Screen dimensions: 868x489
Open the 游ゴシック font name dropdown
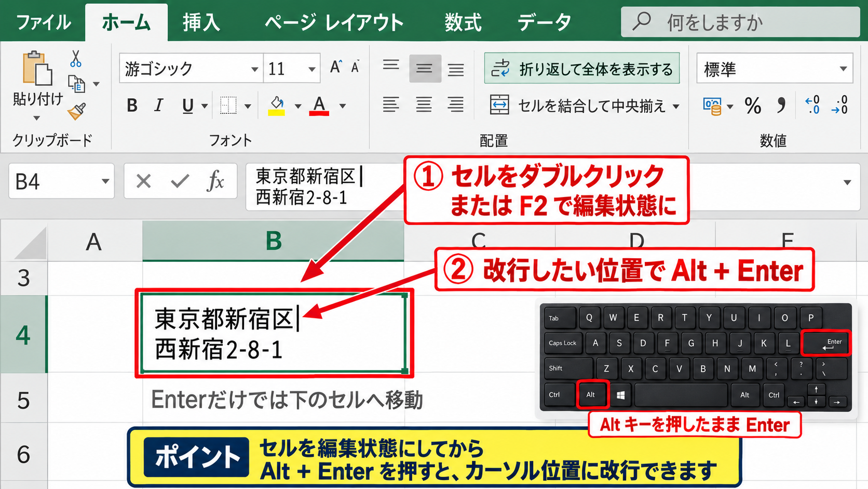pos(254,69)
